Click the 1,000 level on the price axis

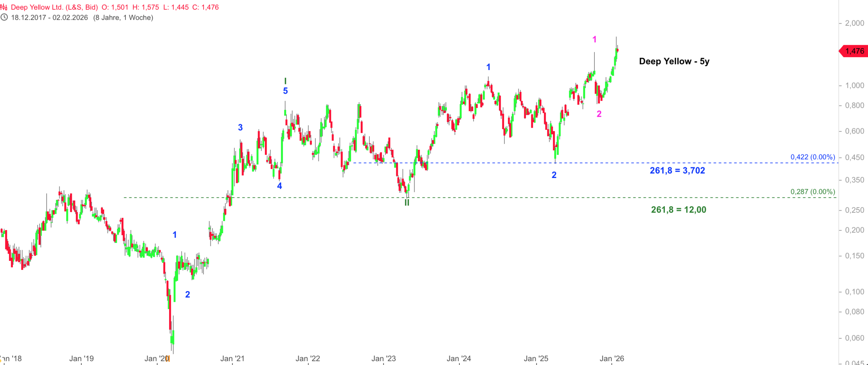coord(854,86)
